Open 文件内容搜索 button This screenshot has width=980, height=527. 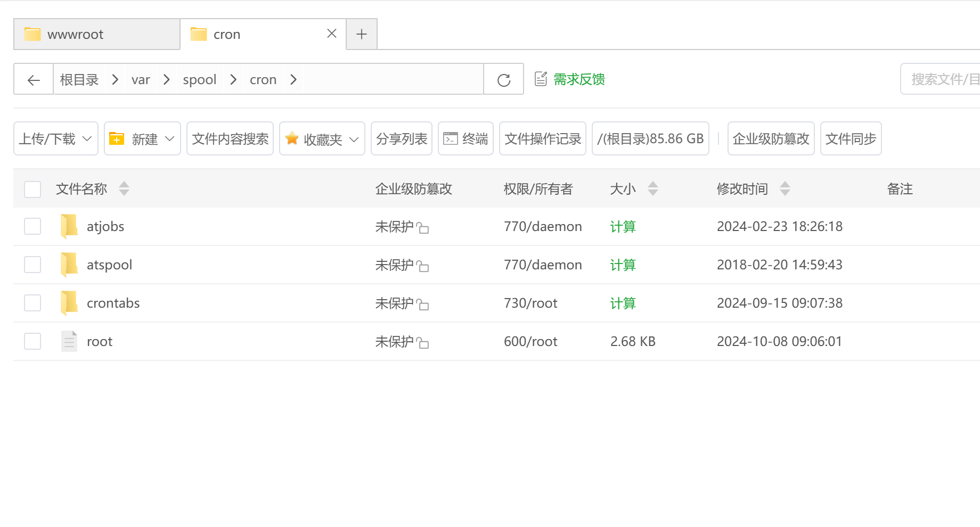click(230, 138)
